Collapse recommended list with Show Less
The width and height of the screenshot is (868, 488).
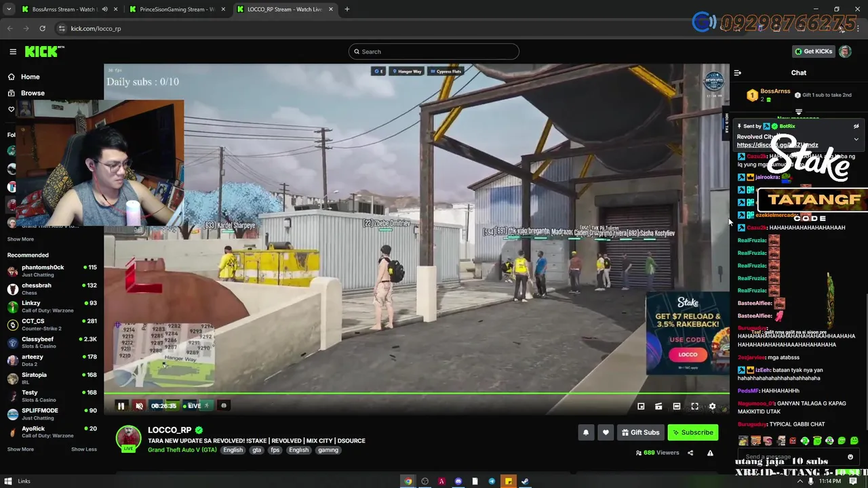tap(84, 449)
